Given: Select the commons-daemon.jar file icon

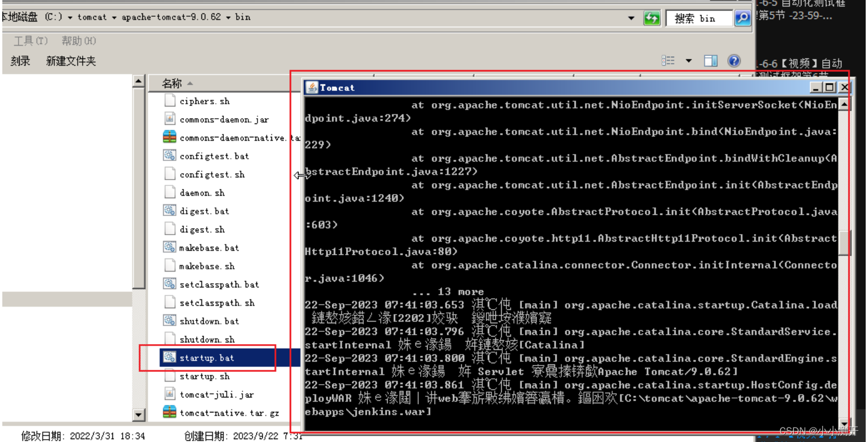Looking at the screenshot, I should (x=170, y=119).
